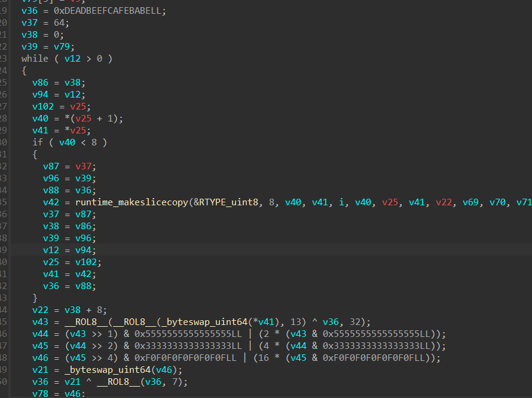Click the if keyword before v40 < 8
This screenshot has width=532, height=398.
click(x=37, y=142)
